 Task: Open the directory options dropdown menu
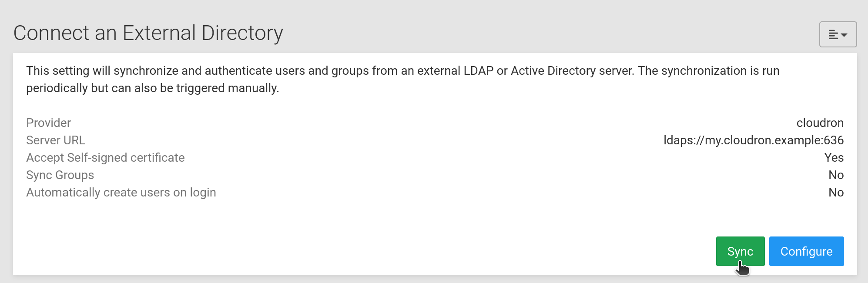coord(838,34)
